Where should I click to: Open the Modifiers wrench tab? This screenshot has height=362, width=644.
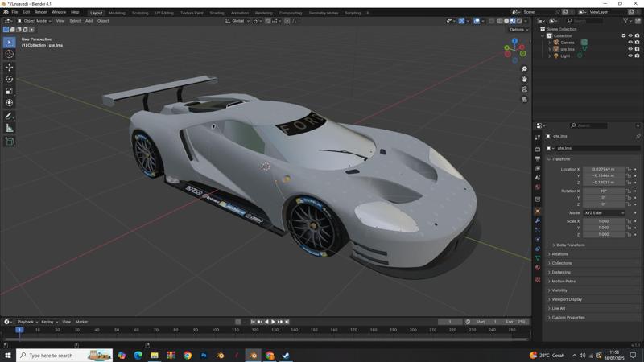click(538, 220)
